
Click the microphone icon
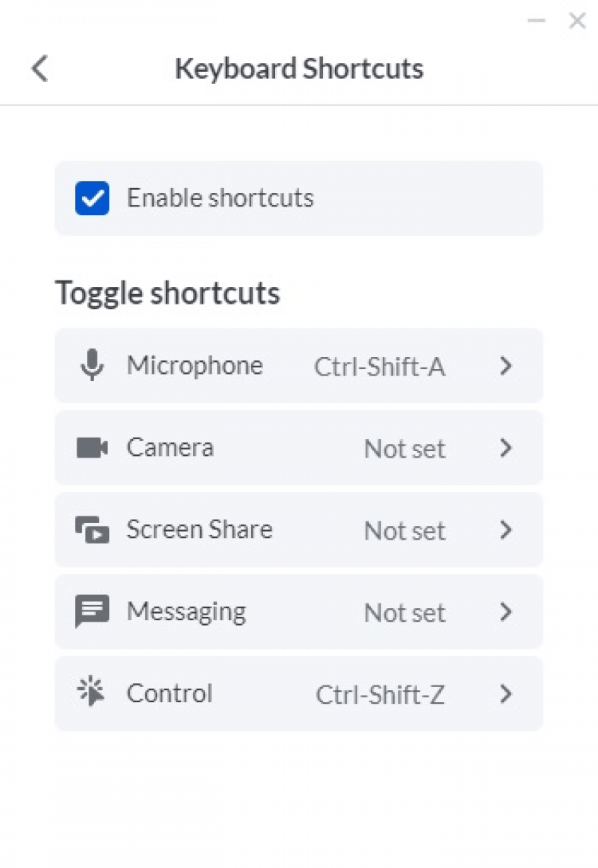(x=92, y=367)
